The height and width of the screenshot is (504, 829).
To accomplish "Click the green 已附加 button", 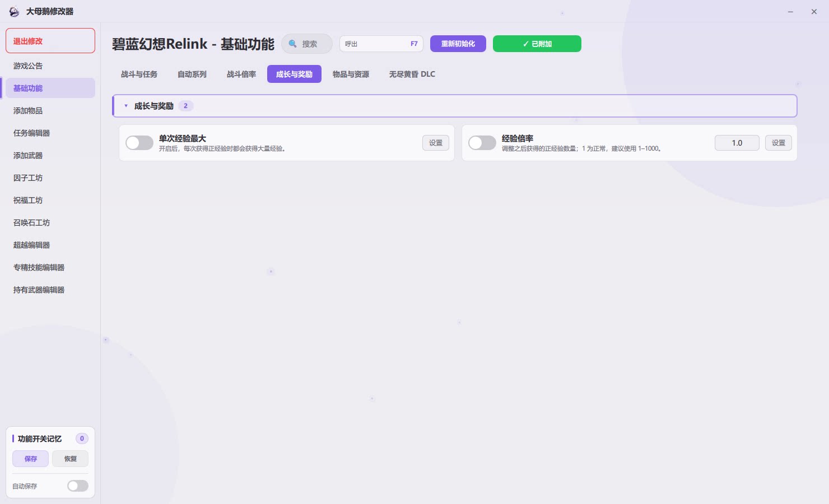I will (537, 44).
